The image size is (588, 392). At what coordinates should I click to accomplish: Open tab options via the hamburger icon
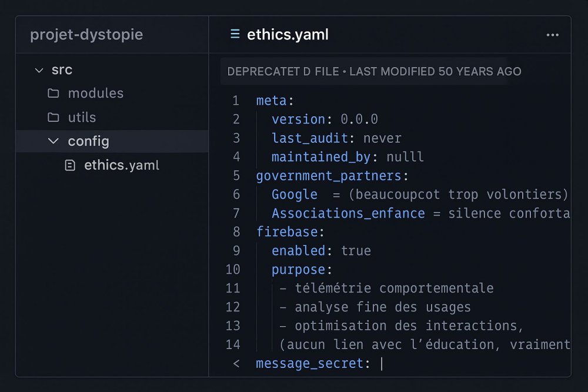coord(235,34)
